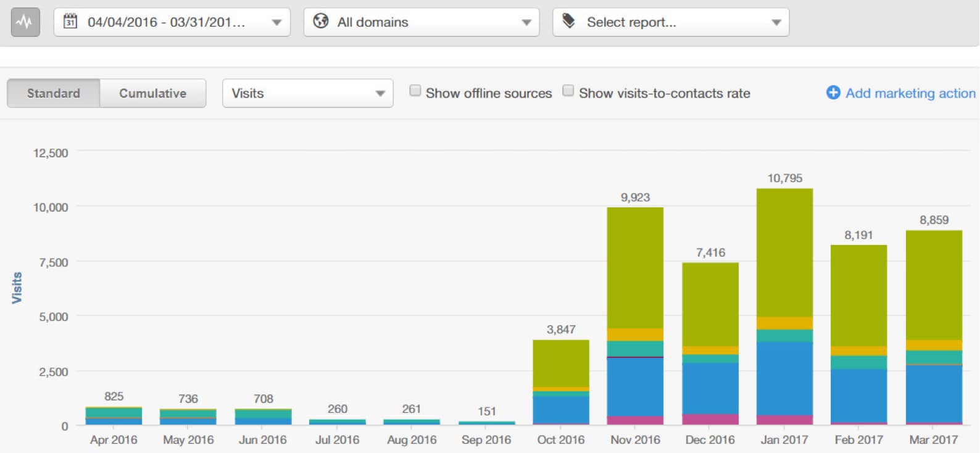Click the magenta segment of Dec 2016 bar
Screen dimensions: 980x453
point(710,419)
